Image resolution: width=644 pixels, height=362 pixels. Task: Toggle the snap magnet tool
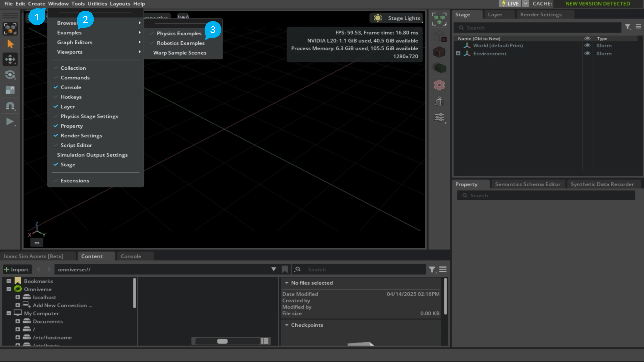click(x=10, y=106)
